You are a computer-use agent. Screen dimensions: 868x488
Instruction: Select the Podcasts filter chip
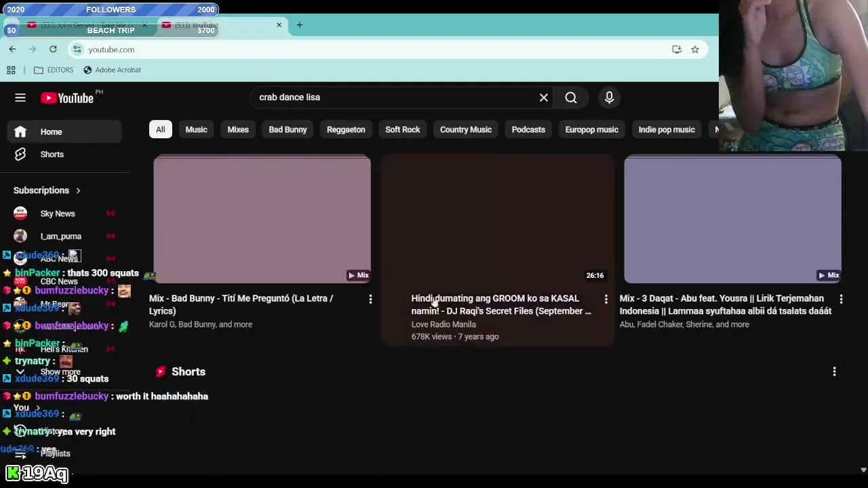(x=528, y=129)
